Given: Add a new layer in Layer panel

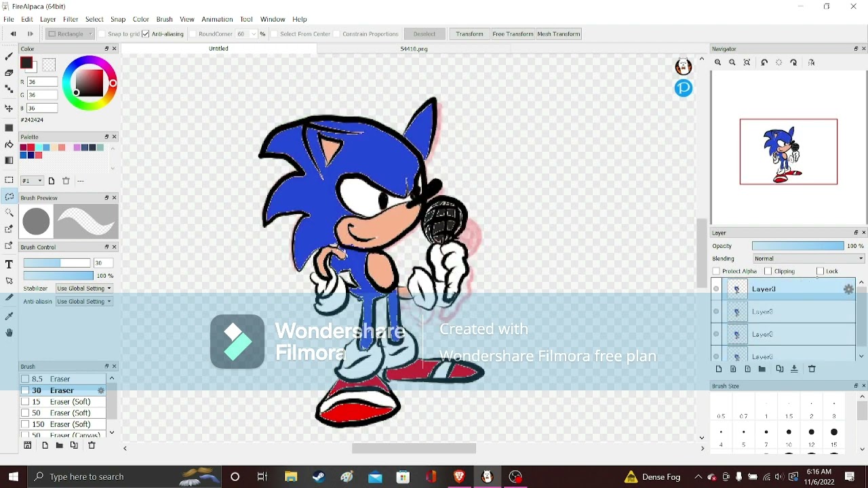Looking at the screenshot, I should click(719, 369).
